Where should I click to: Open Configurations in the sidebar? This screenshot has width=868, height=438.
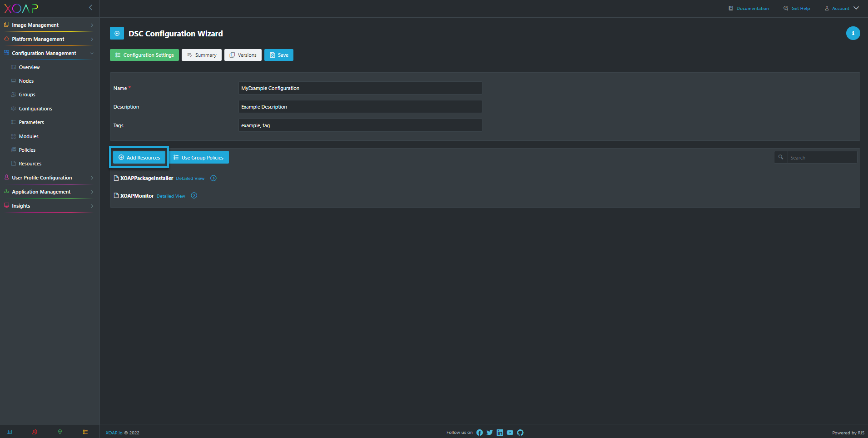pos(35,109)
